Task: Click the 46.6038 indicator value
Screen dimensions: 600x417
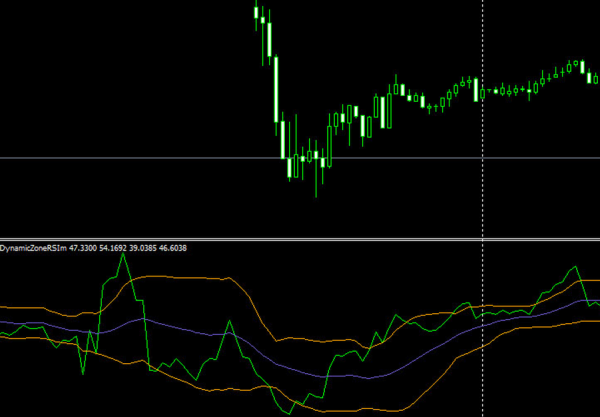Action: (173, 248)
